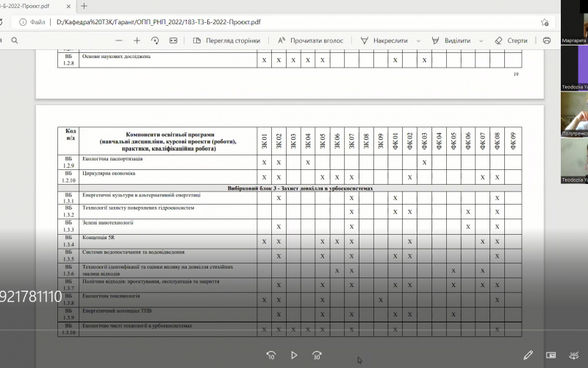Image resolution: width=588 pixels, height=368 pixels.
Task: Click the ЗК 09 column header
Action: 381,141
